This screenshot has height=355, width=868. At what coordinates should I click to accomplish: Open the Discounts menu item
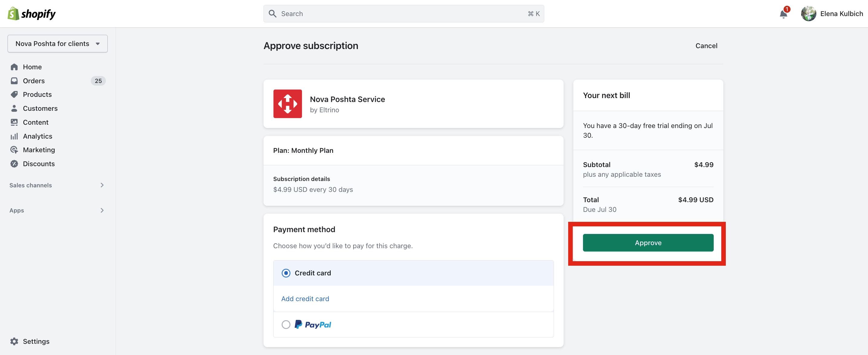pyautogui.click(x=39, y=164)
